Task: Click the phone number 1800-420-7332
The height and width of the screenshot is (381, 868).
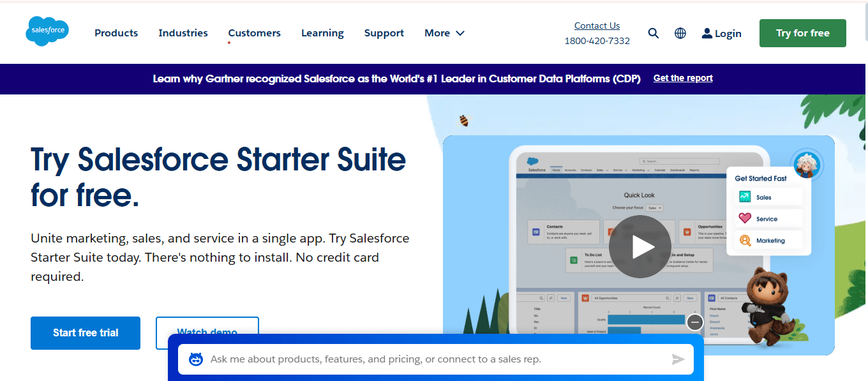Action: click(597, 41)
